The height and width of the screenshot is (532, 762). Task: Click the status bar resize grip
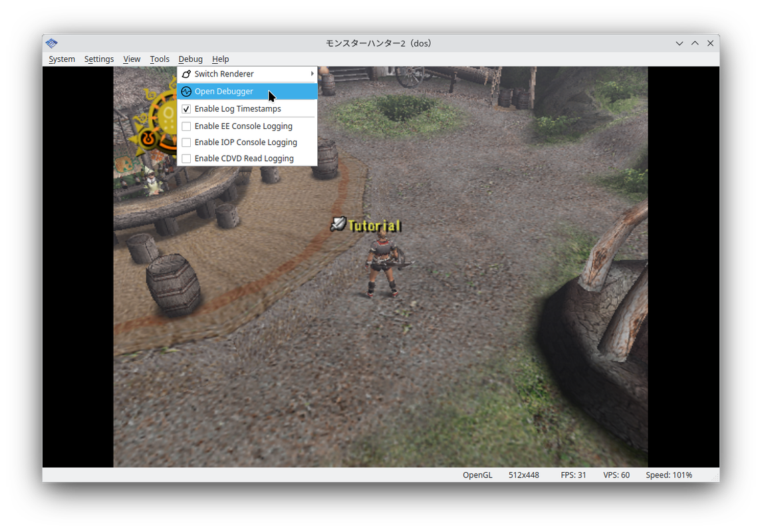pos(715,478)
